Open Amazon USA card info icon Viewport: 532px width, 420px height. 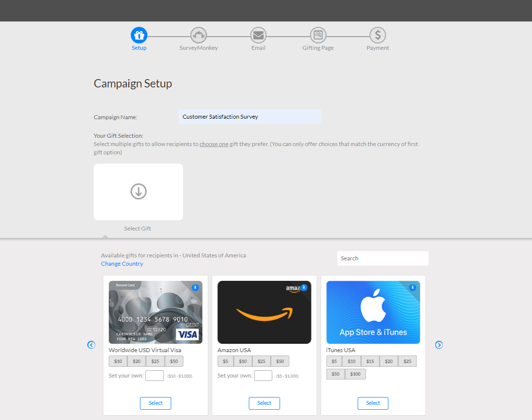tap(304, 288)
